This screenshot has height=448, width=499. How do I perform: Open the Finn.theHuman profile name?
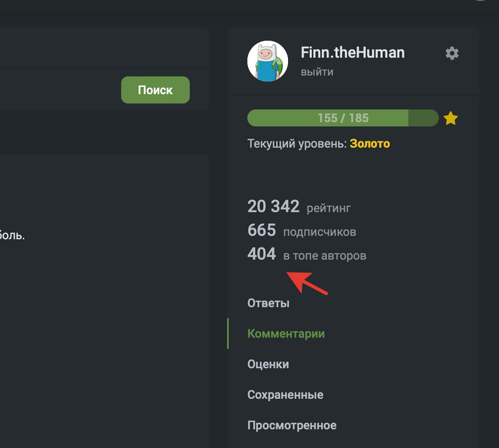tap(352, 53)
